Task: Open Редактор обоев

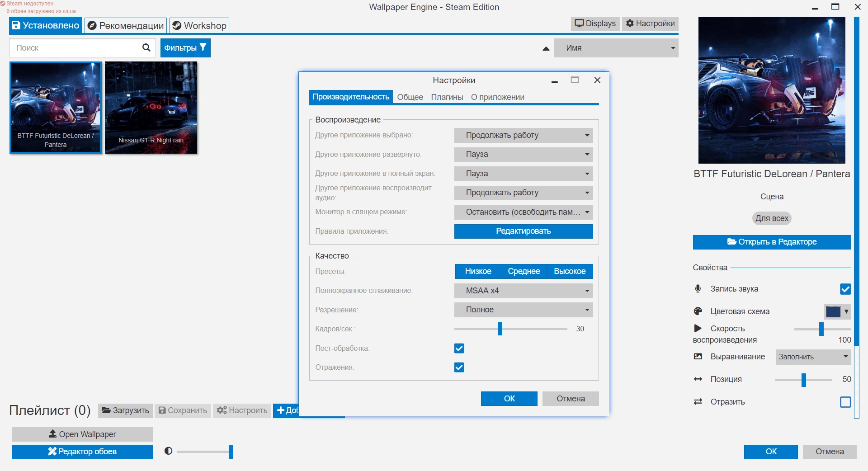Action: click(x=82, y=452)
